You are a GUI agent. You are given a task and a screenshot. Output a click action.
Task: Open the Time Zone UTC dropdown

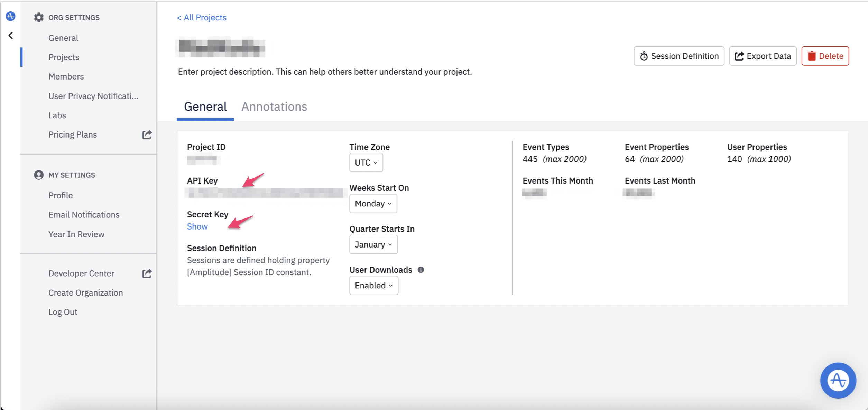pyautogui.click(x=366, y=162)
